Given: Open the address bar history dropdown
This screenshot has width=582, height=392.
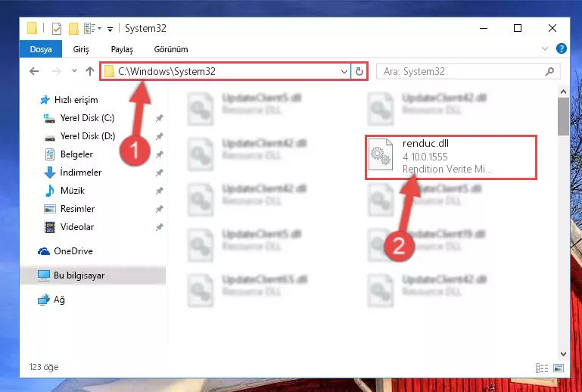Looking at the screenshot, I should click(344, 71).
